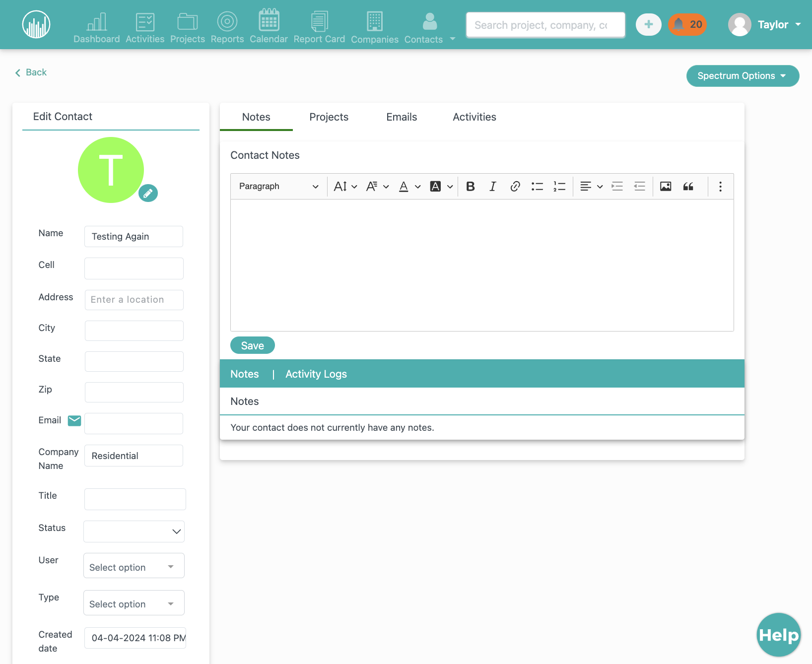This screenshot has width=812, height=664.
Task: Open the font size dropdown
Action: [x=345, y=186]
